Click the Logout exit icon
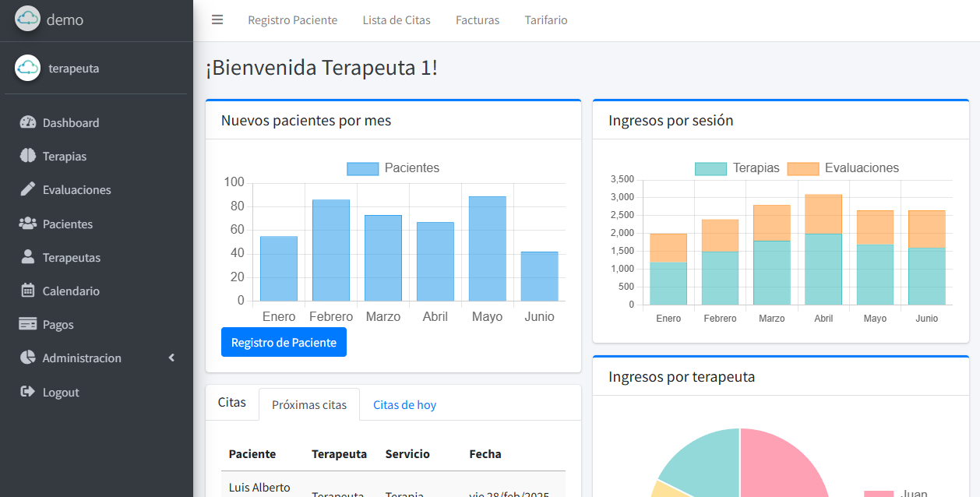Screen dimensions: 980x497 coord(28,392)
